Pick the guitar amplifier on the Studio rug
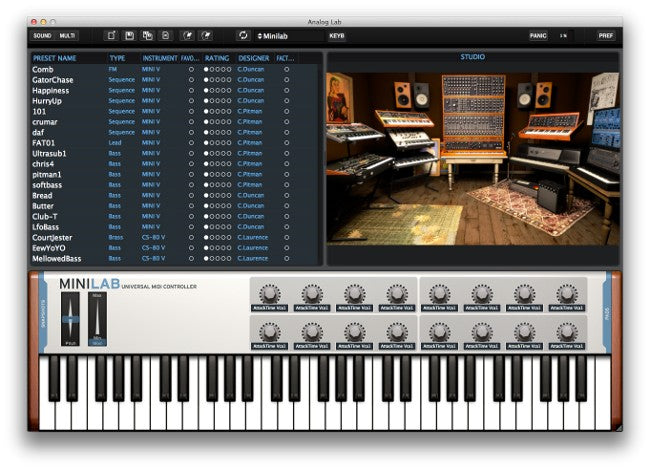 coord(552,196)
